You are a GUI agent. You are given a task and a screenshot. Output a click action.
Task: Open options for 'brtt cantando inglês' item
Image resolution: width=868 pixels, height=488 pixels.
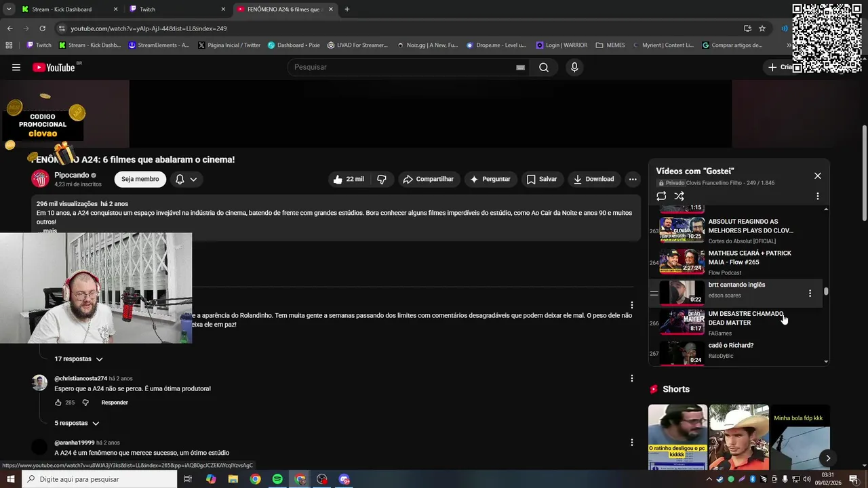[810, 293]
